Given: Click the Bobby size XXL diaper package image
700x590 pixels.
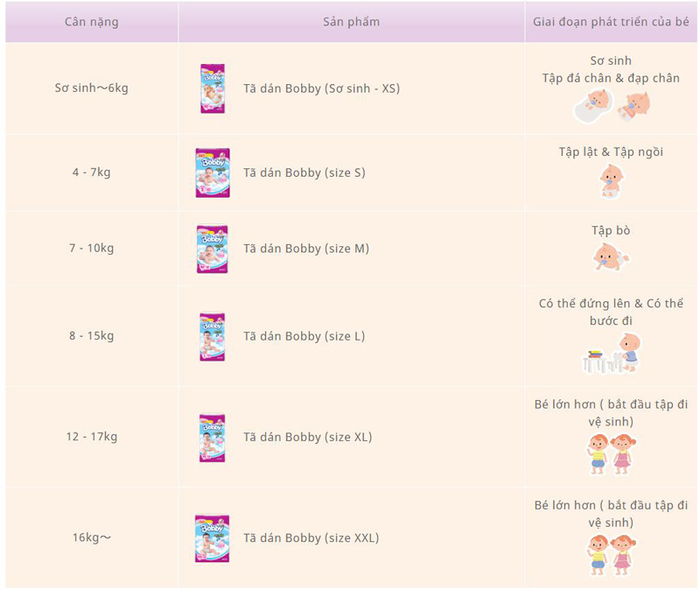Looking at the screenshot, I should click(213, 538).
